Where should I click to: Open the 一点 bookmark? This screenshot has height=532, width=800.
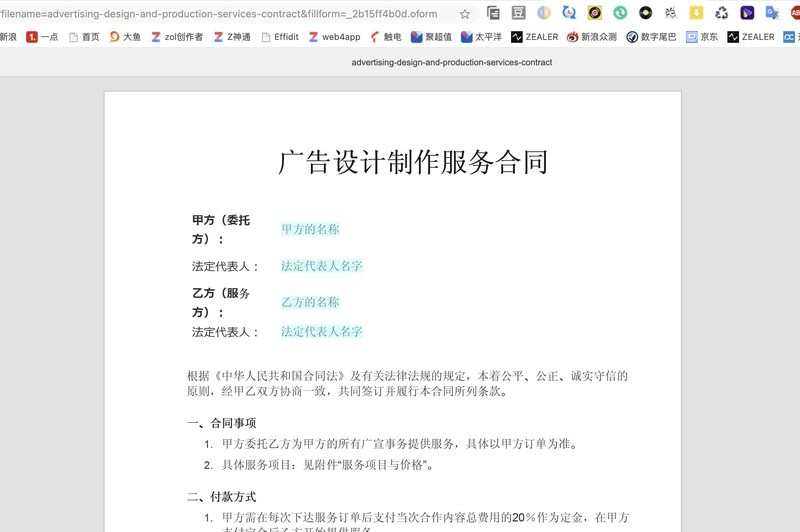click(x=42, y=37)
